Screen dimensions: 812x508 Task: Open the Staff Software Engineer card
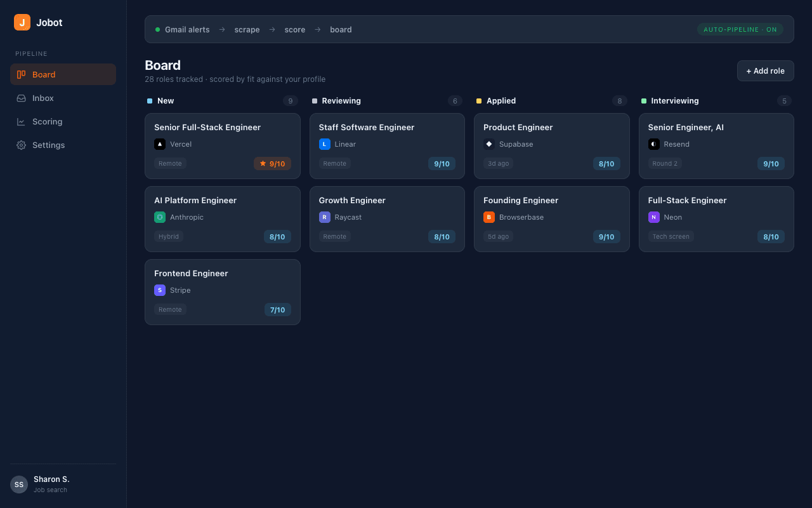387,146
